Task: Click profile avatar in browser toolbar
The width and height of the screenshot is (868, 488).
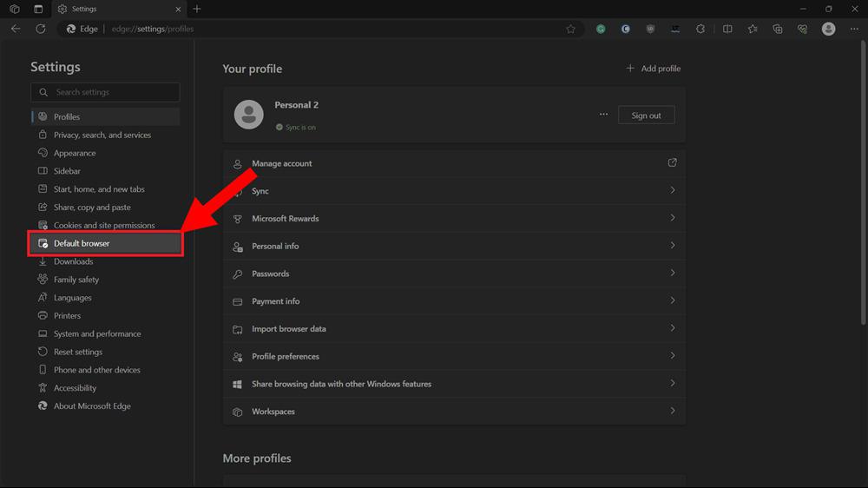Action: tap(828, 29)
